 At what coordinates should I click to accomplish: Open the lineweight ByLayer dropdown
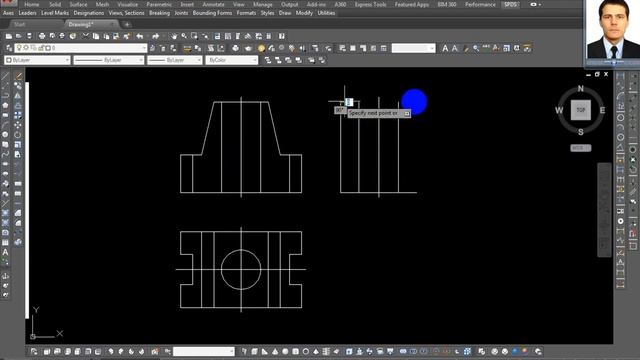[x=199, y=60]
